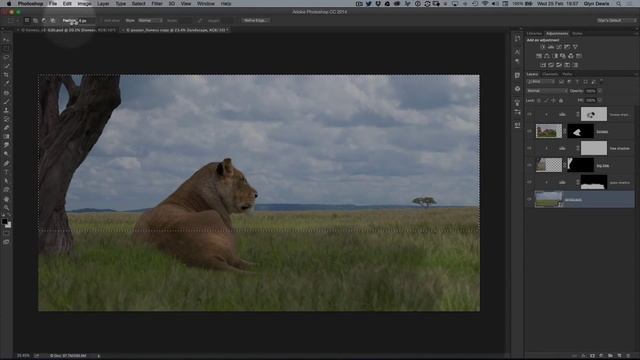640x360 pixels.
Task: Select the Move tool
Action: point(6,40)
